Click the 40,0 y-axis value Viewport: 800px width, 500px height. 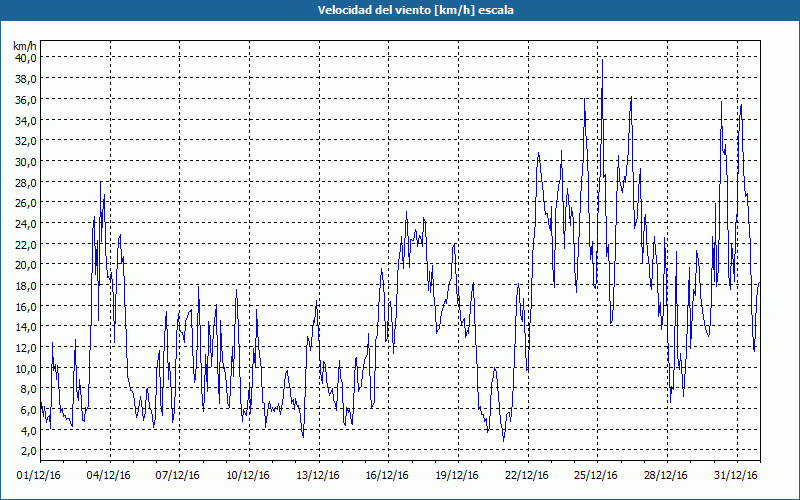(x=25, y=58)
